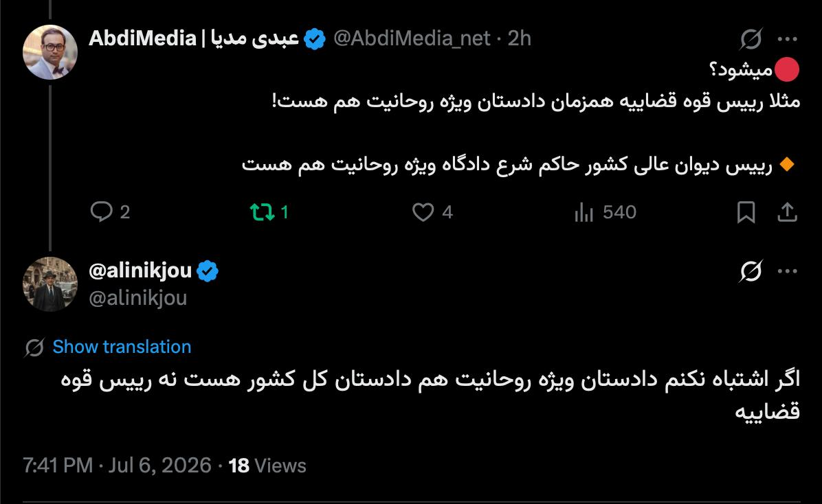
Task: Open the three-dot menu on alinikjou's reply
Action: 788,271
